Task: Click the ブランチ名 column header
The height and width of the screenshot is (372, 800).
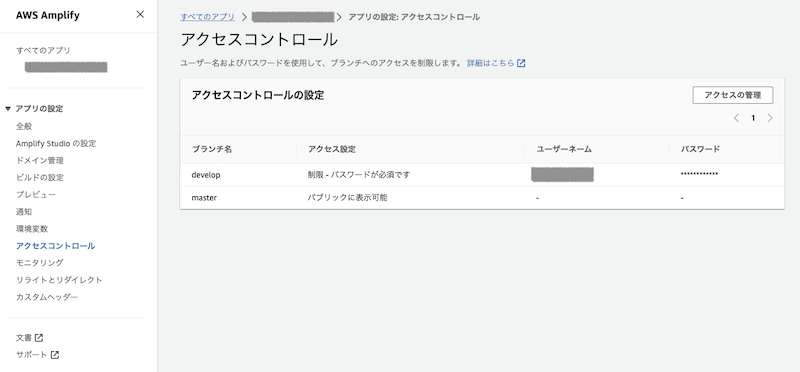Action: click(x=212, y=149)
